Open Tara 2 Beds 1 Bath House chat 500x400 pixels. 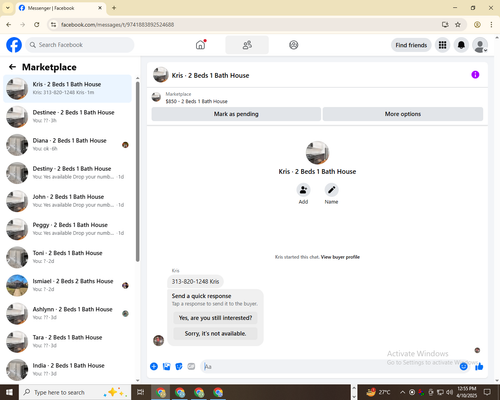click(68, 341)
